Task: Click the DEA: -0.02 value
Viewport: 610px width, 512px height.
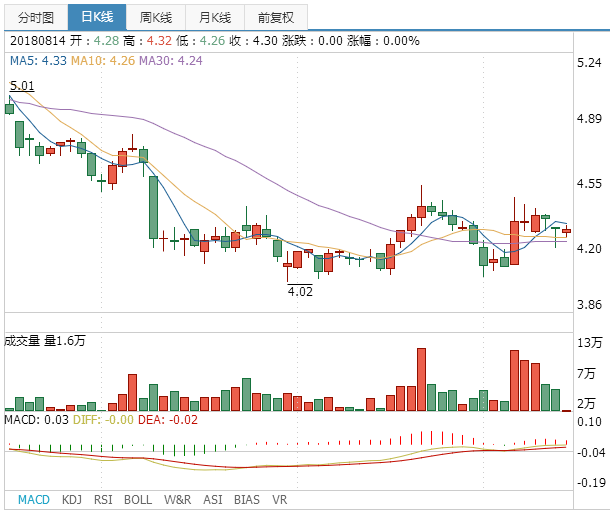Action: (168, 420)
